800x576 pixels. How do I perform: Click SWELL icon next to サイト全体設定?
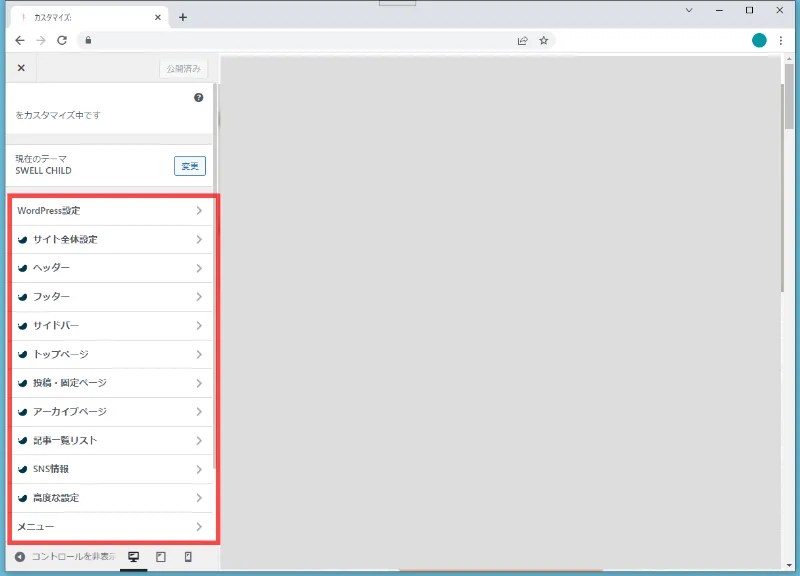click(x=22, y=240)
